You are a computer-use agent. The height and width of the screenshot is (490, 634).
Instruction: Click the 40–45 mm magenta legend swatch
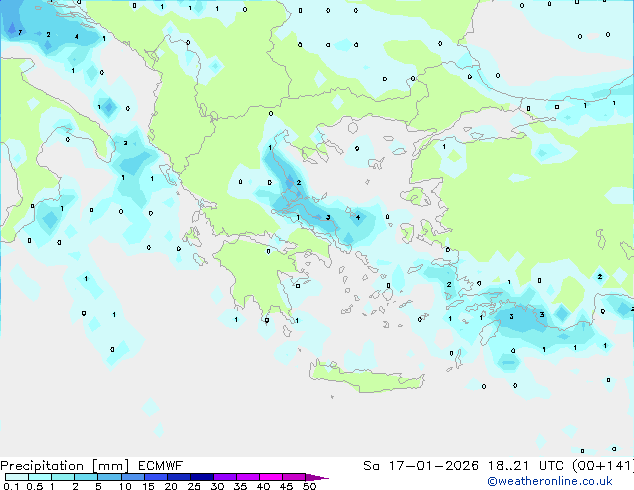click(x=271, y=477)
